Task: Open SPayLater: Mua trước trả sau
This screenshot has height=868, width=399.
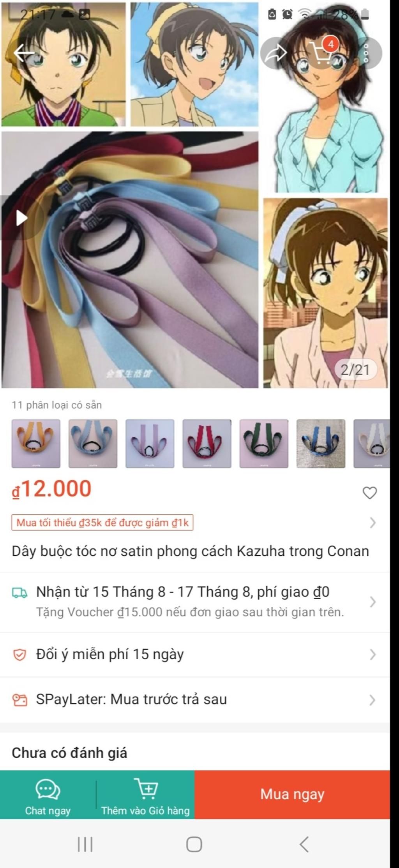Action: pyautogui.click(x=195, y=699)
